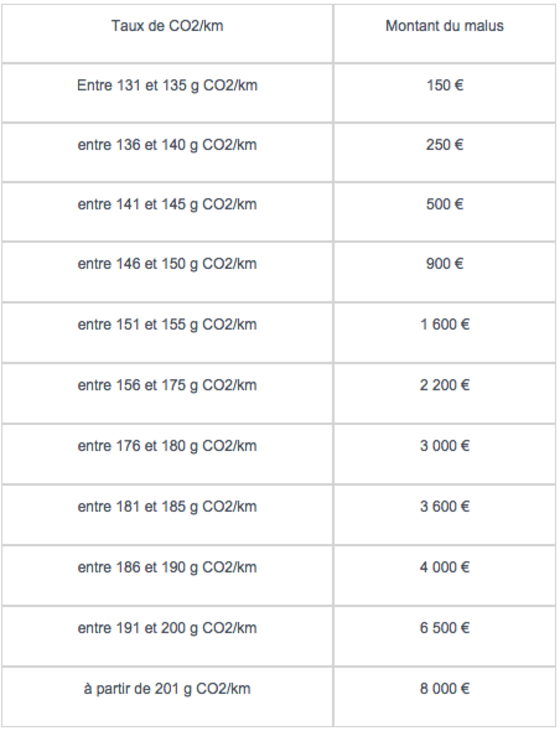Screen dimensions: 560x731
Task: Click the 1 600 € malus cell
Action: point(444,332)
